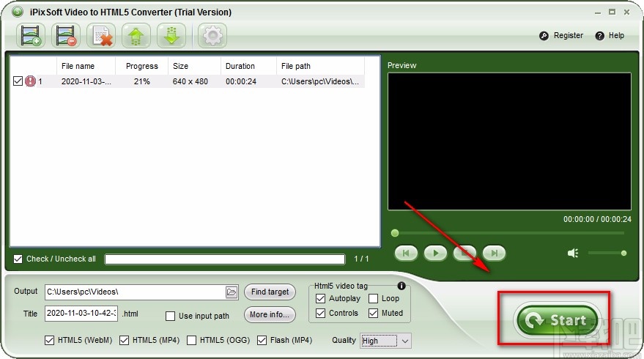Click the Title input field
This screenshot has height=359, width=644.
(x=81, y=314)
